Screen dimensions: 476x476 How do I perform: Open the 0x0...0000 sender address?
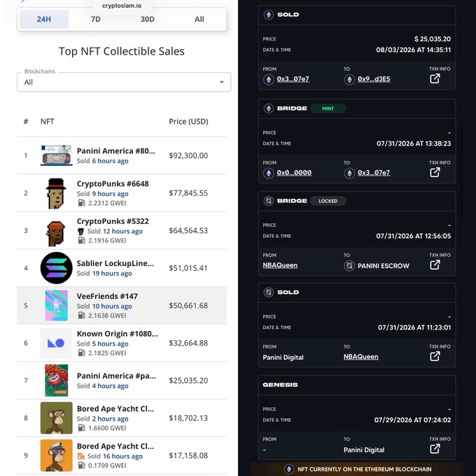[x=294, y=173]
